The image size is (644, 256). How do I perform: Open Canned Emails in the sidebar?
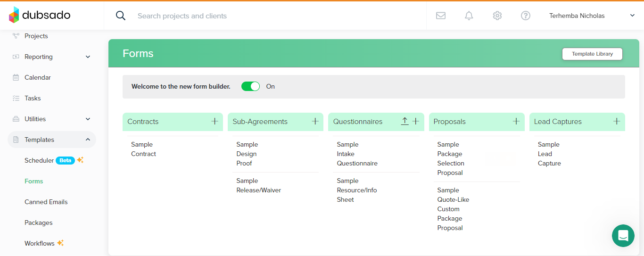[46, 202]
